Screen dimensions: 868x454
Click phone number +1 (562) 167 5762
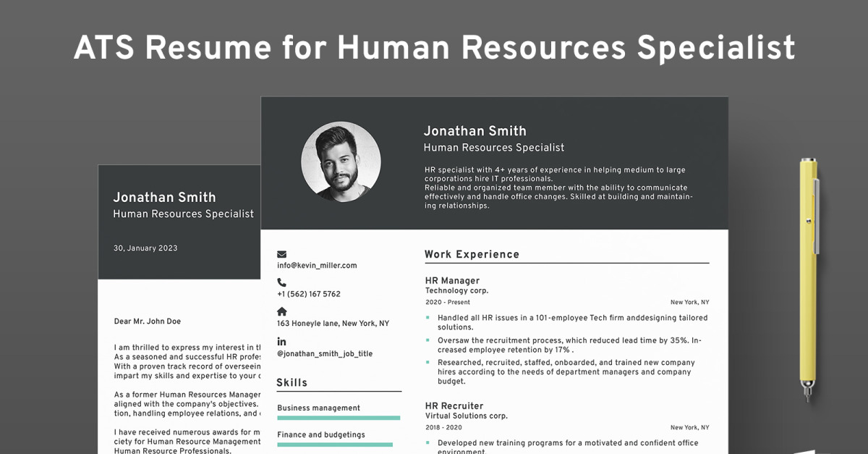point(309,294)
